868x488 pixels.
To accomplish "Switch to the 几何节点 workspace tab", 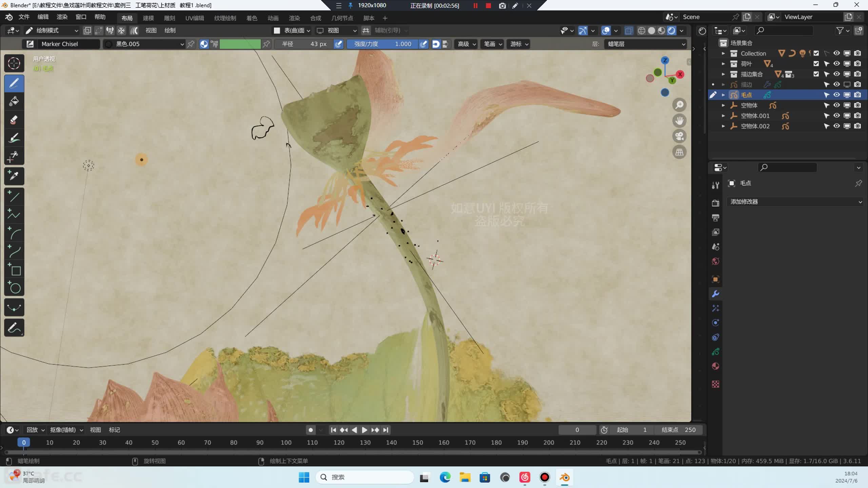I will (x=342, y=18).
